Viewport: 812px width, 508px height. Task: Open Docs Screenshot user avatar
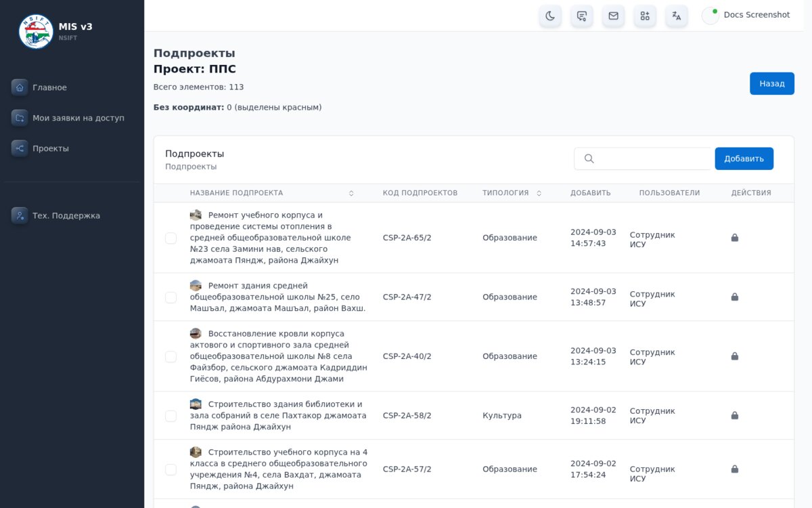coord(710,16)
